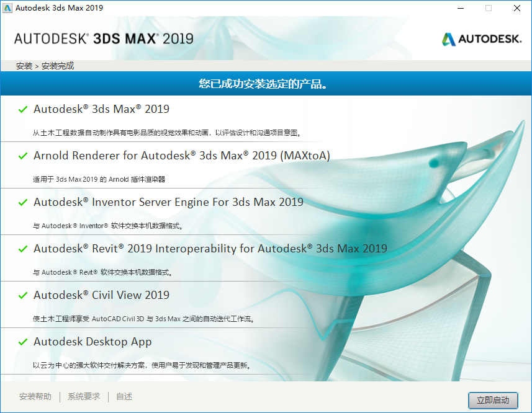
Task: Click the checkmark next to Autodesk Desktop App
Action: click(23, 342)
